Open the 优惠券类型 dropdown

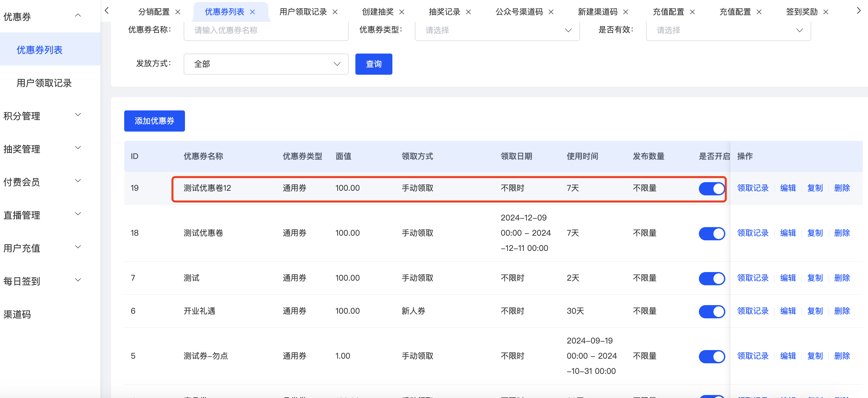[497, 30]
